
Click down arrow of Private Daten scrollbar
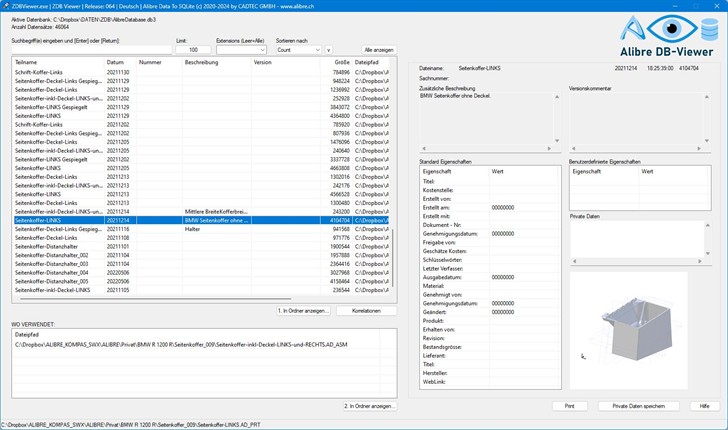pos(708,254)
